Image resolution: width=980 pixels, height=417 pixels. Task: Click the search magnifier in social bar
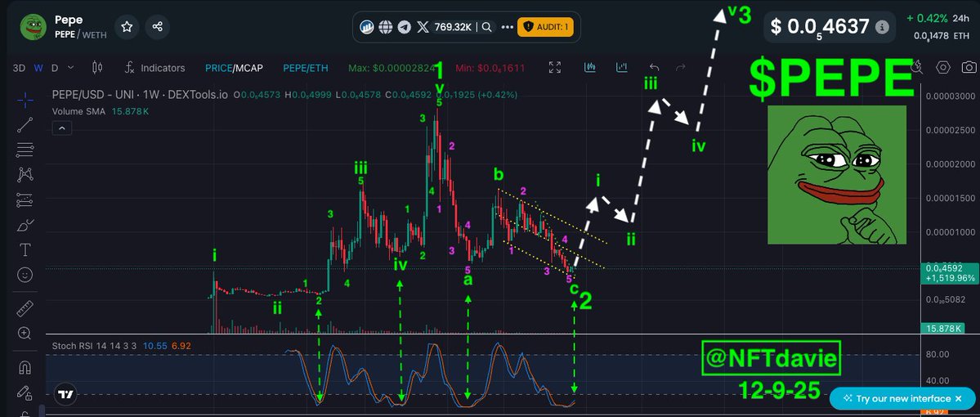pos(486,27)
